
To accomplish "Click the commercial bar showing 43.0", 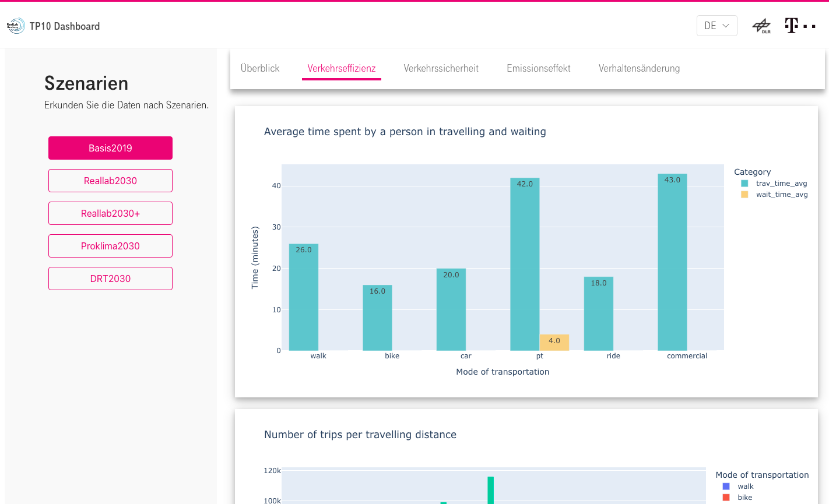I will [673, 262].
